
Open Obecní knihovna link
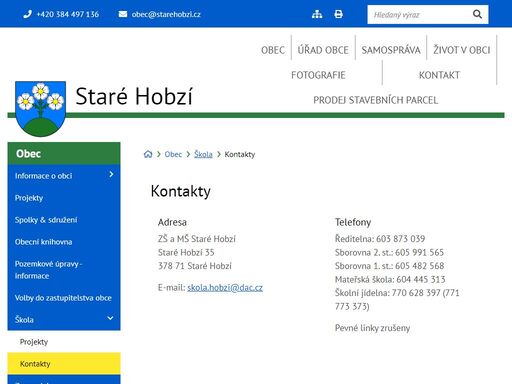[x=43, y=242]
